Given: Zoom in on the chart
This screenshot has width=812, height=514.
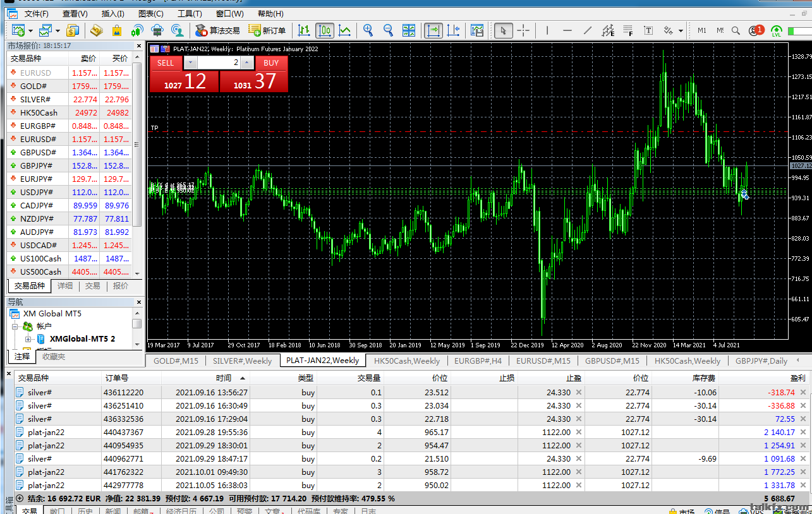Looking at the screenshot, I should [368, 30].
